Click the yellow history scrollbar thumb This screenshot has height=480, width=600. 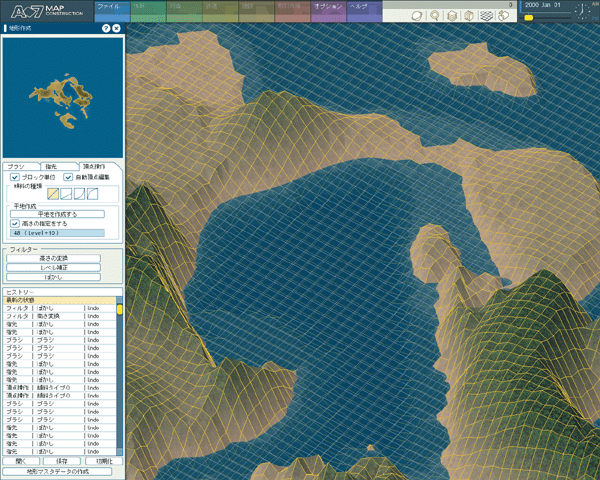(x=119, y=309)
